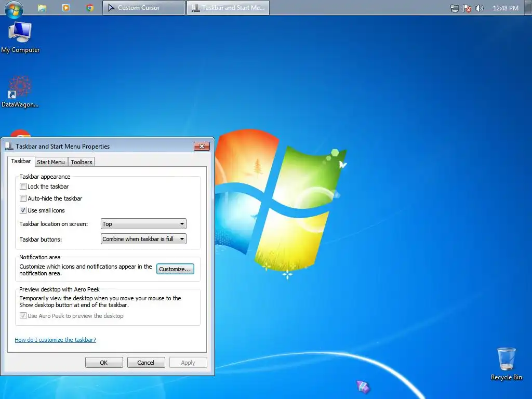Click the Show desktop button on the taskbar
This screenshot has width=532, height=399.
pos(528,8)
